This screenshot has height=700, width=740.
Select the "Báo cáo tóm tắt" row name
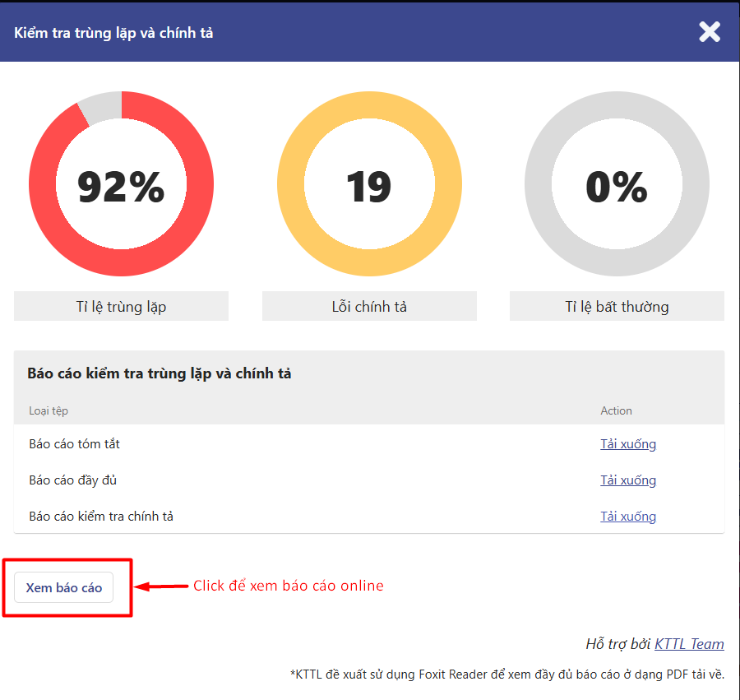pos(74,444)
